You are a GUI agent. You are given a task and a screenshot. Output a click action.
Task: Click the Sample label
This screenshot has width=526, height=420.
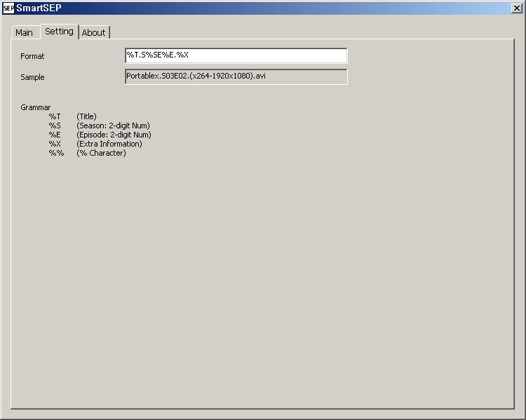click(32, 77)
